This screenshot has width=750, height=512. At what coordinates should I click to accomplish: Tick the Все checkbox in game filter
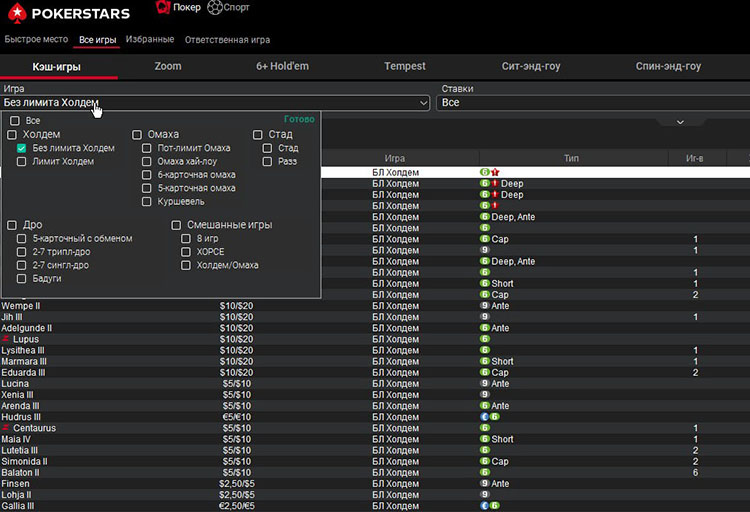[15, 121]
